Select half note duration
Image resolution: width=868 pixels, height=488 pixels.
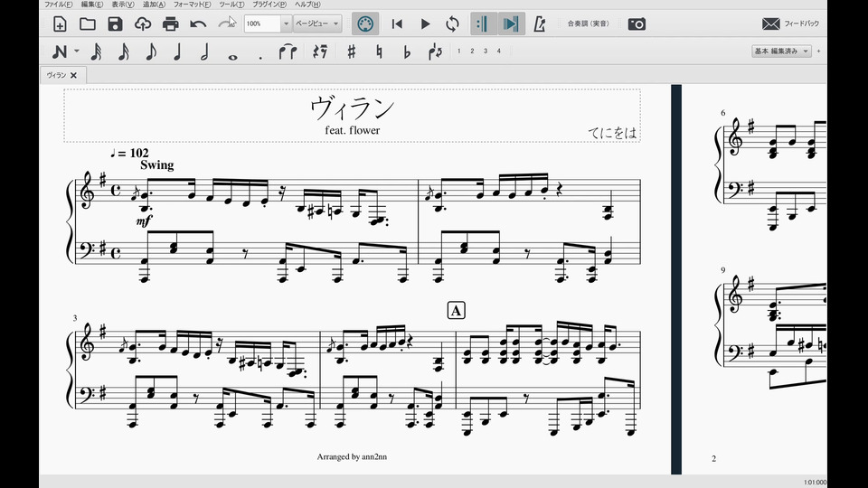click(x=205, y=52)
